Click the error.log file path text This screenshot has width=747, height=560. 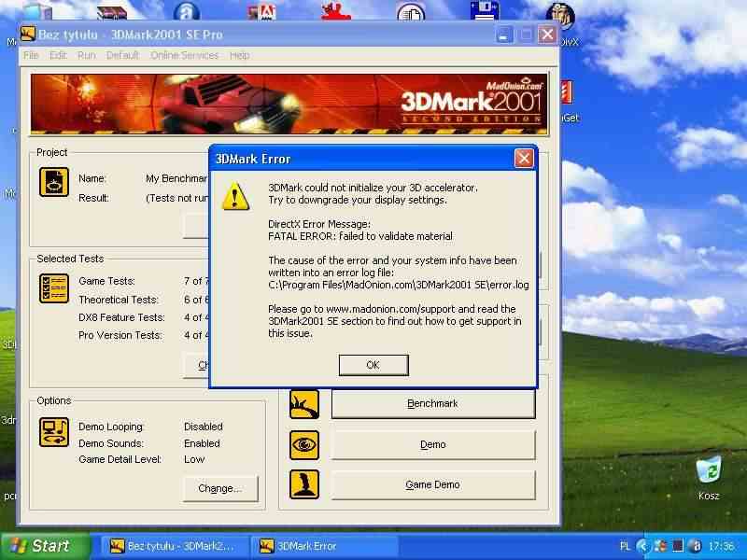click(399, 285)
